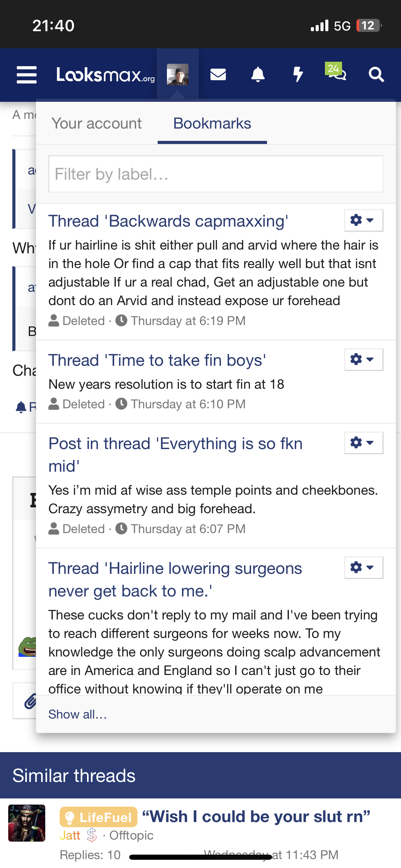Expand gear menu for 'Hairline lowering surgeons' bookmark
This screenshot has width=401, height=868.
tap(364, 568)
